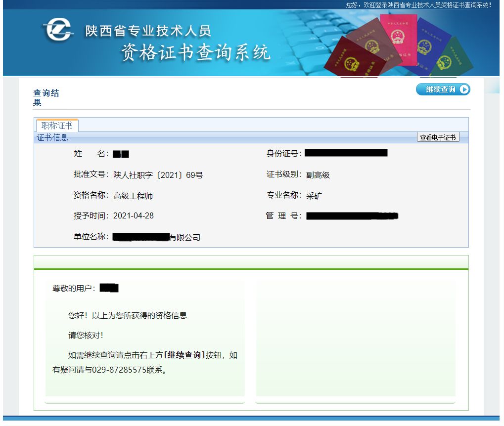Click the 单位名称 label
Viewport: 504px width, 426px height.
point(91,236)
